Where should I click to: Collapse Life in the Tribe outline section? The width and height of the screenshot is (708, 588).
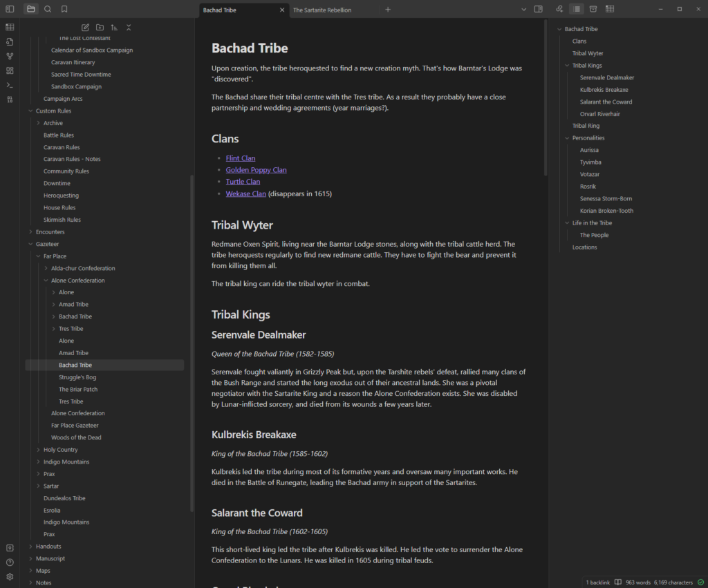tap(567, 223)
